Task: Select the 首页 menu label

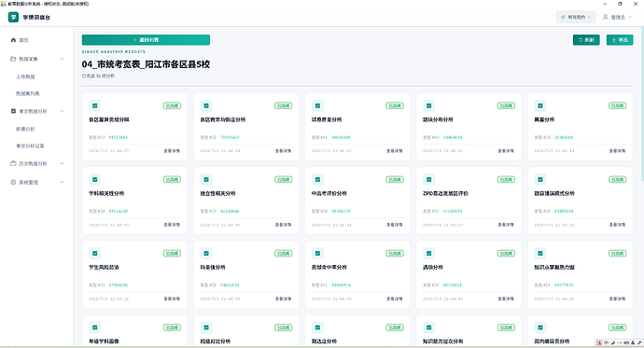Action: coord(24,40)
